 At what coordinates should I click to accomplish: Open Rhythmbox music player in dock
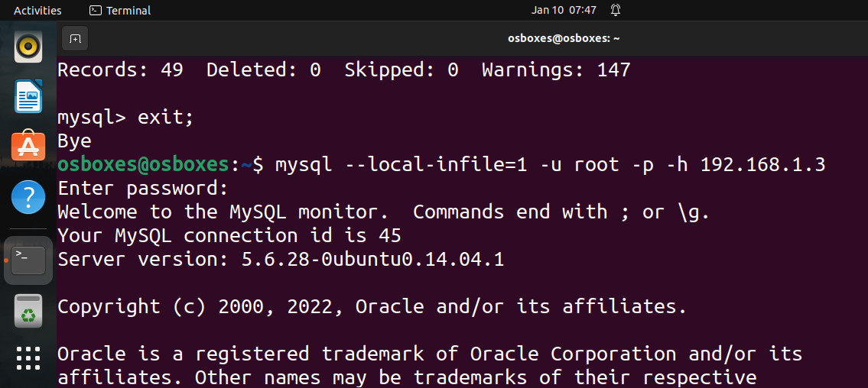[28, 47]
